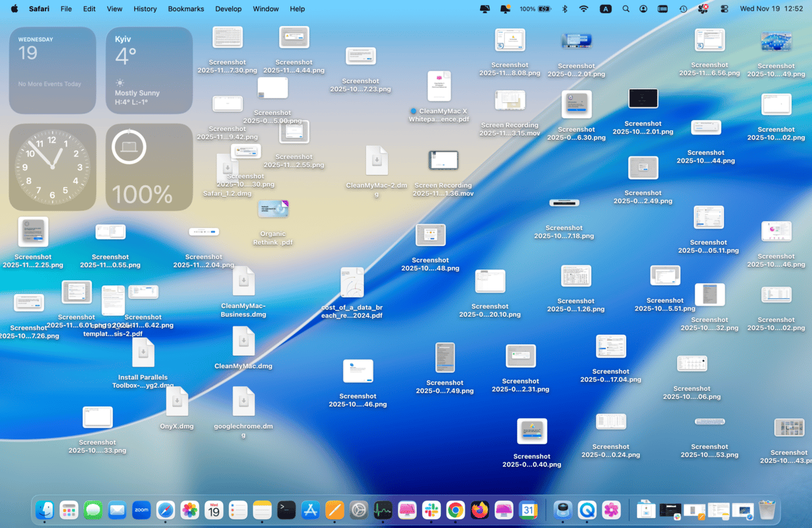
Task: Open Finder from the Dock
Action: click(x=45, y=511)
